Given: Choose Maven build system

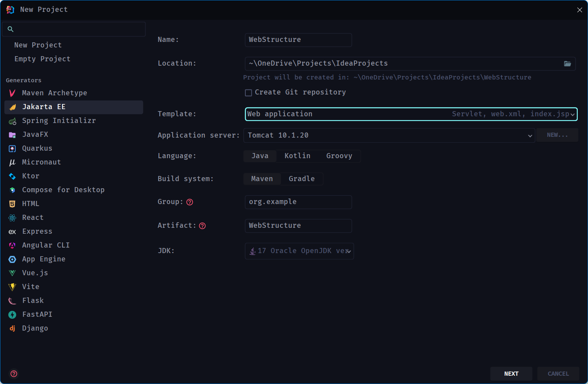Looking at the screenshot, I should pyautogui.click(x=262, y=179).
